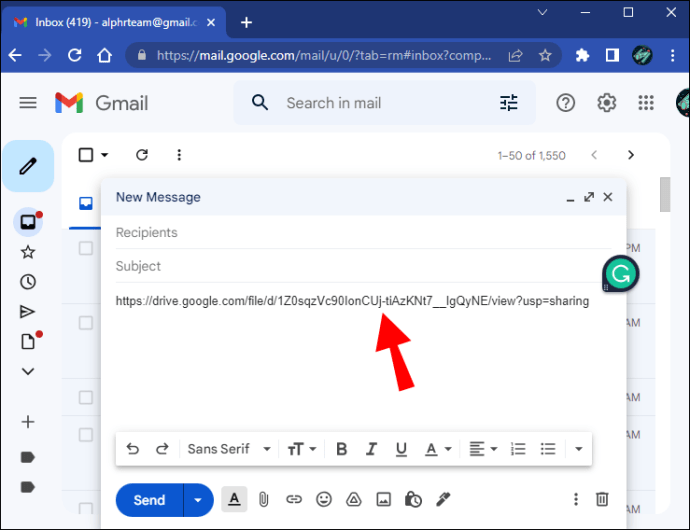
Task: Insert link icon in compose
Action: pyautogui.click(x=294, y=499)
